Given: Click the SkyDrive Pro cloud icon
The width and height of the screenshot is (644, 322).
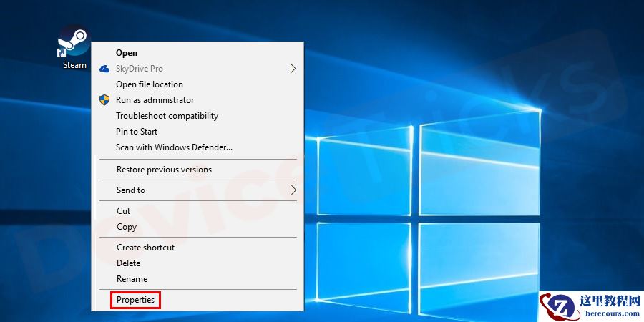Looking at the screenshot, I should pos(104,69).
